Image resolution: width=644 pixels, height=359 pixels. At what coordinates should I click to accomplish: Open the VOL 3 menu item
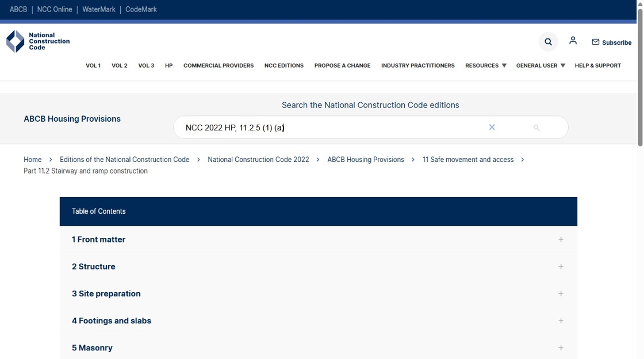146,65
